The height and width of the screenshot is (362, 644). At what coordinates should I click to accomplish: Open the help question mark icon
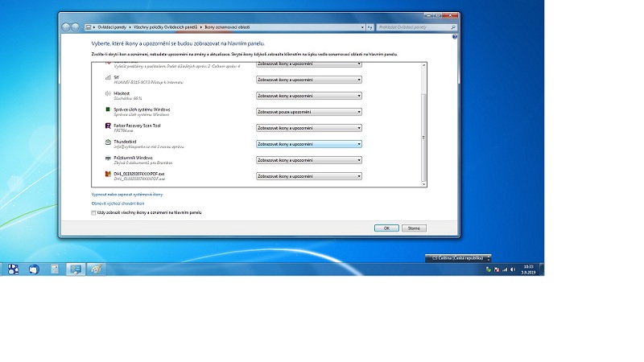click(x=454, y=36)
